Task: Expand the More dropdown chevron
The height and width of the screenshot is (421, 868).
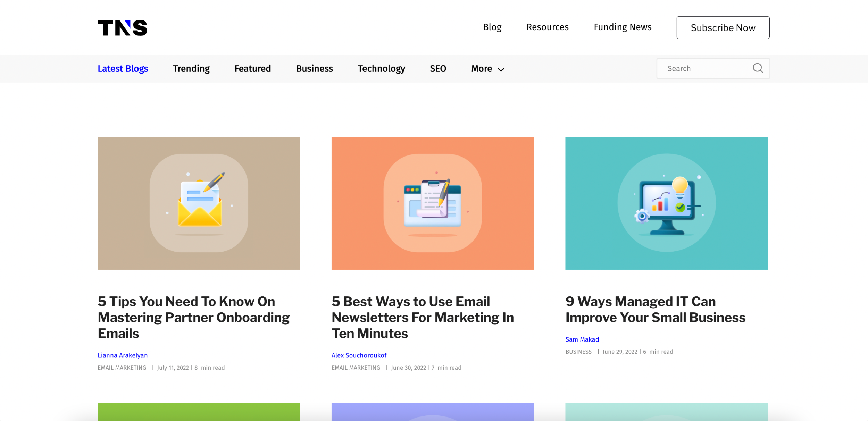Action: (x=501, y=69)
